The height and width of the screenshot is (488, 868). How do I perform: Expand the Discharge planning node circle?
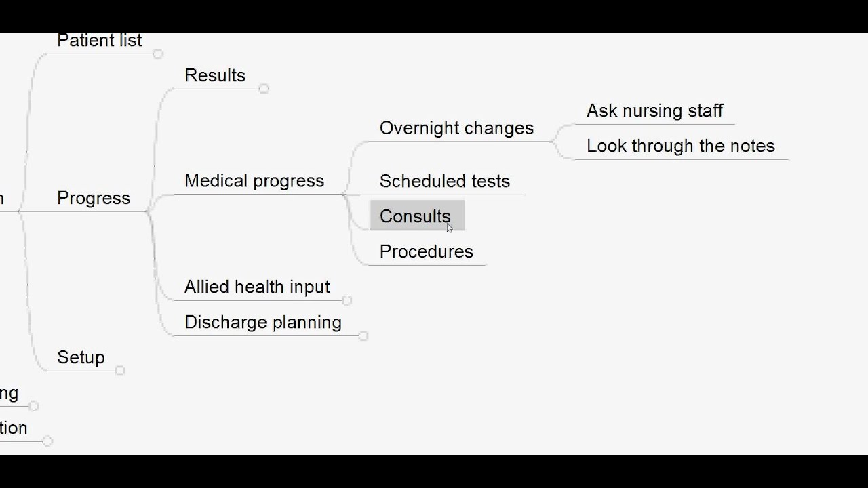pos(363,335)
